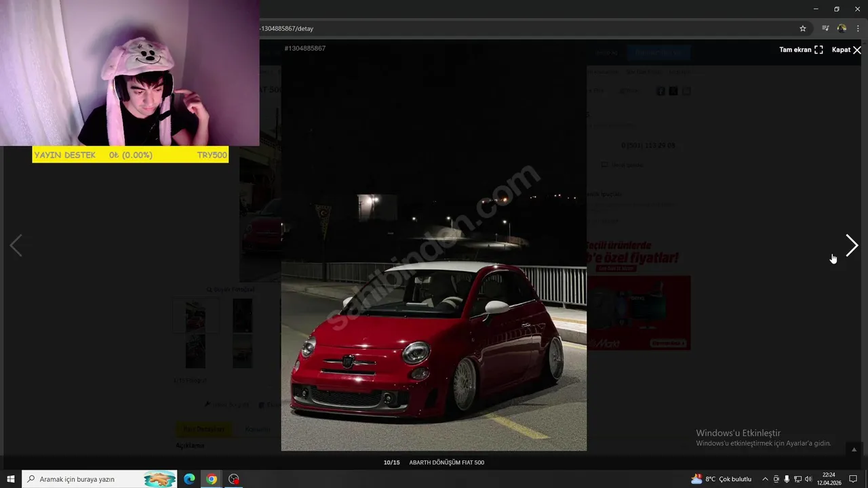Click the microphone tray icon
Screen dimensions: 868x488
787,479
